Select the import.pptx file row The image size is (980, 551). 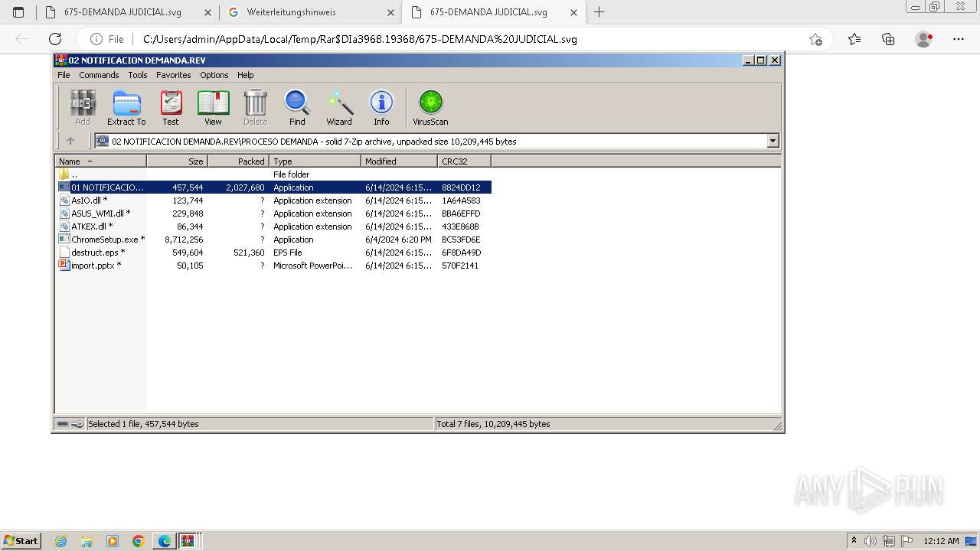pyautogui.click(x=273, y=266)
